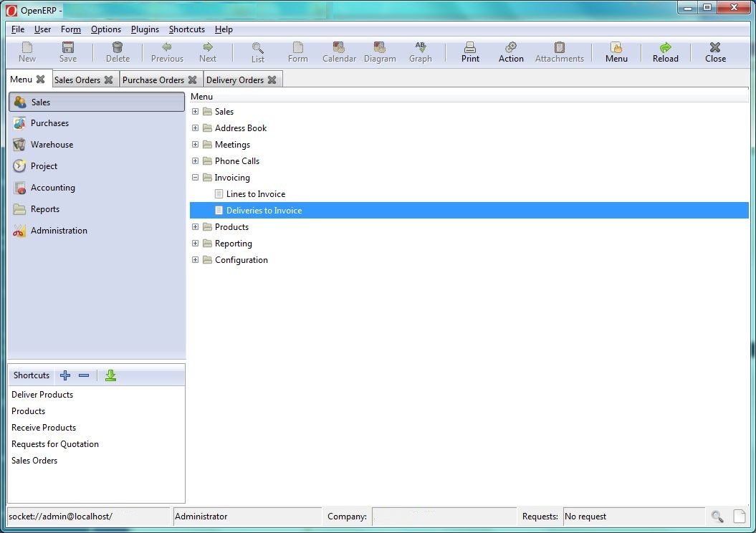The height and width of the screenshot is (533, 756).
Task: Open the Plugins menu
Action: pos(145,29)
